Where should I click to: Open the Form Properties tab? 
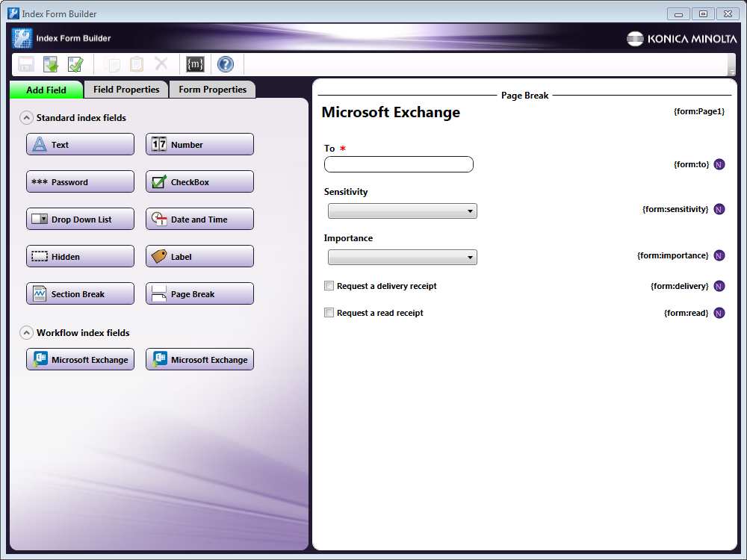pos(212,90)
